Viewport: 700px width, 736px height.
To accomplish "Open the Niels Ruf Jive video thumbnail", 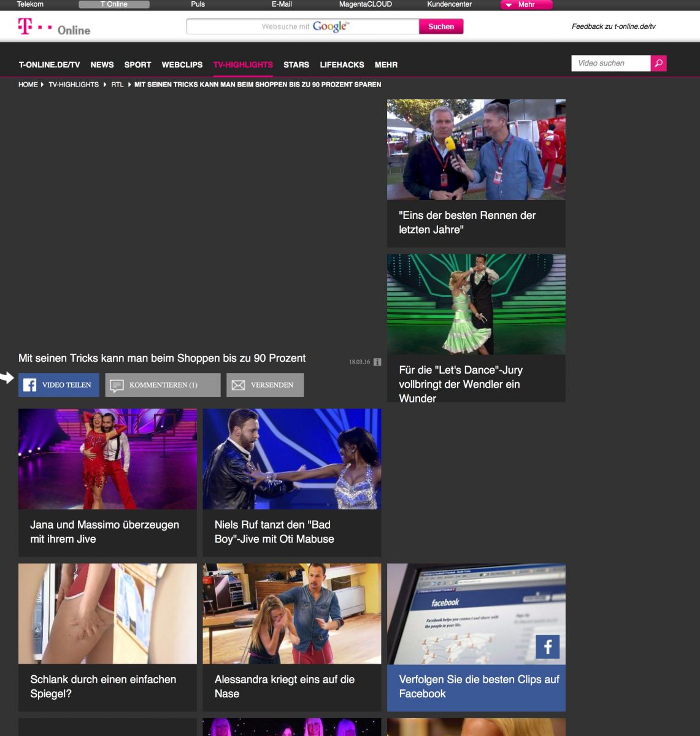I will coord(292,459).
